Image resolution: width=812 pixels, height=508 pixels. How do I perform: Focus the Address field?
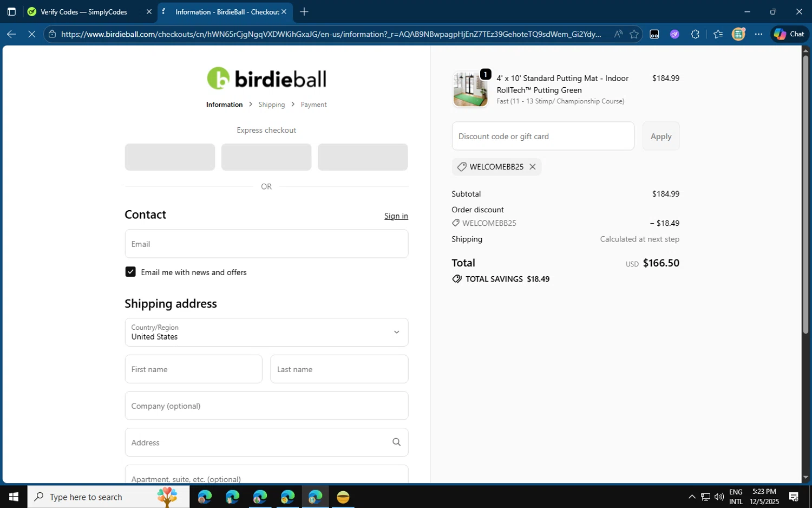pos(266,442)
